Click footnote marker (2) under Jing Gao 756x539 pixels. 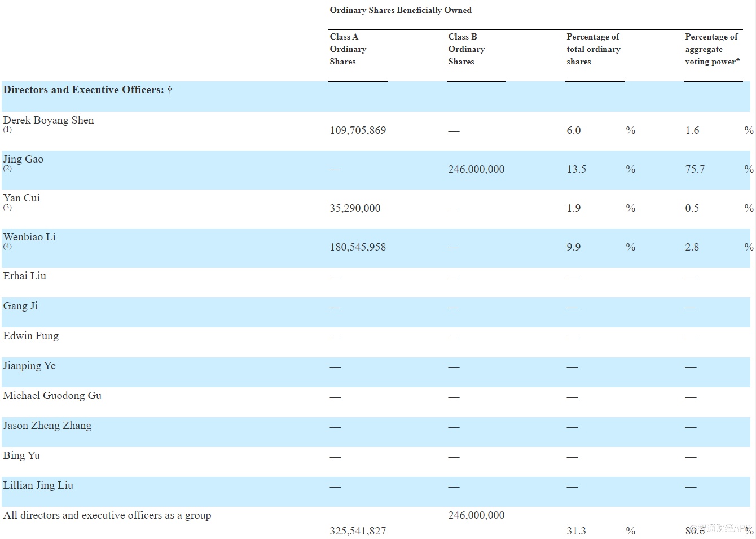(x=7, y=168)
